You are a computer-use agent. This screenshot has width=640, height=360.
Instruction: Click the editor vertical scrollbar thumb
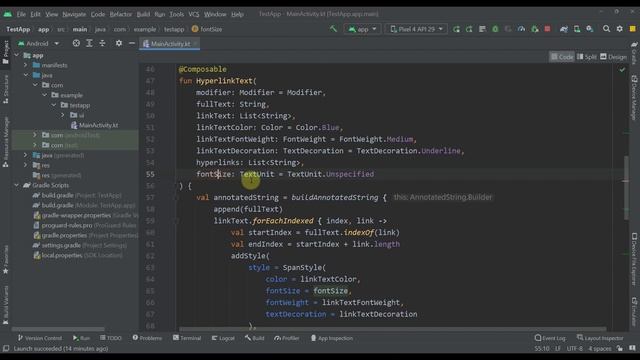[626, 188]
